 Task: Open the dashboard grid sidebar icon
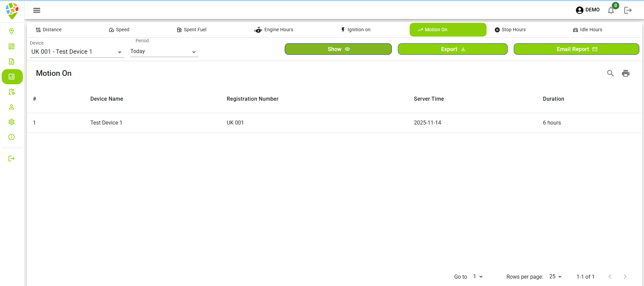coord(11,46)
